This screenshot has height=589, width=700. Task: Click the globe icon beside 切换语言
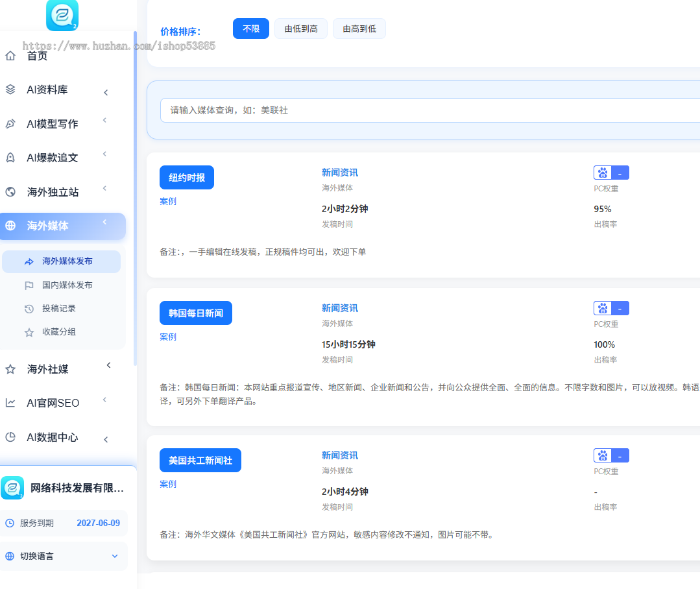(x=10, y=556)
